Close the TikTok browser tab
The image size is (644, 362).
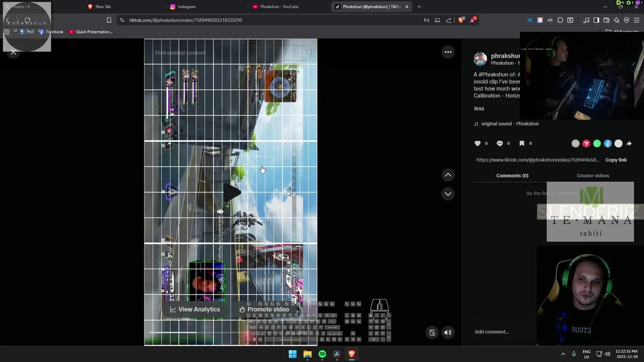click(x=407, y=7)
